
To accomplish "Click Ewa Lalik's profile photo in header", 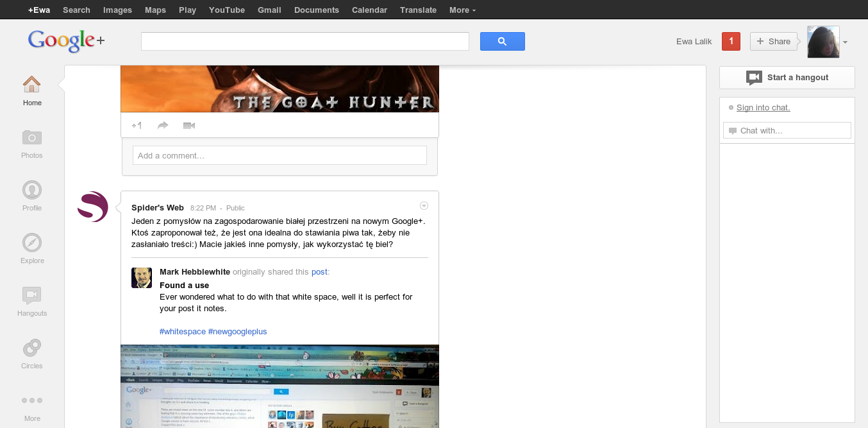I will tap(823, 42).
